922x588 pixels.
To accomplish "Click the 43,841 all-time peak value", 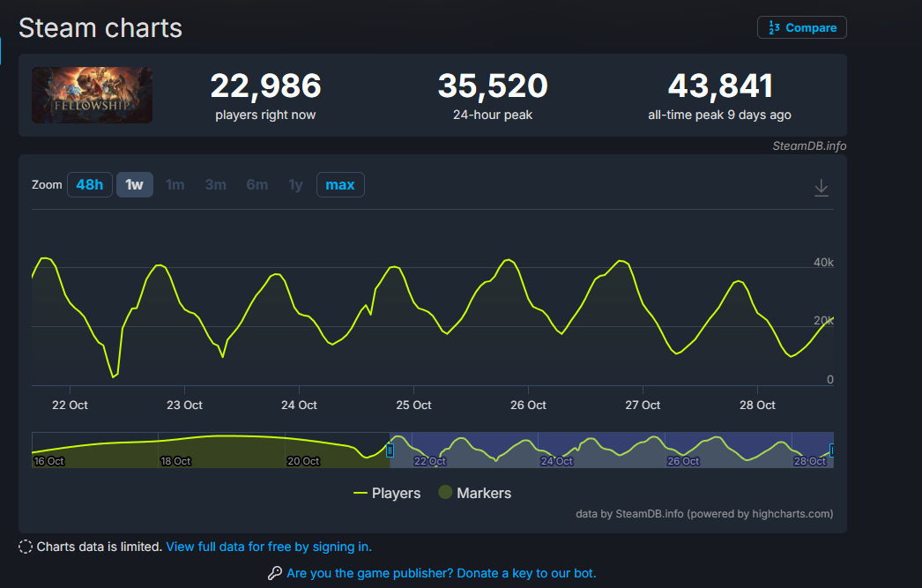I will coord(720,86).
